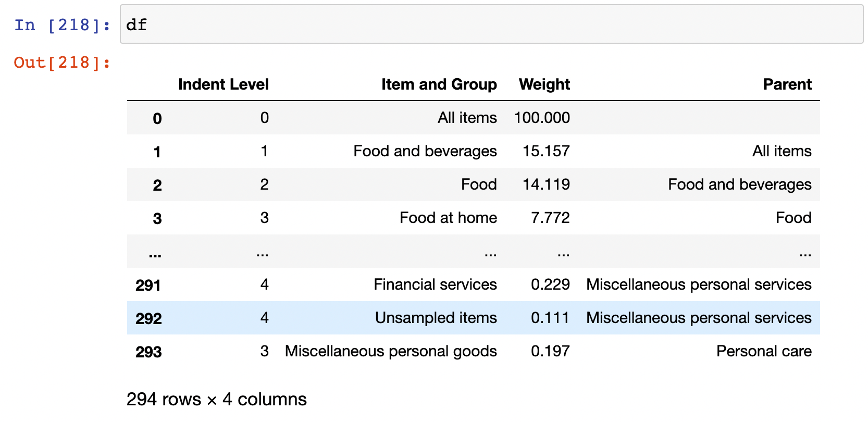Click the Indent Level column header
Screen dimensions: 868x422
[223, 84]
